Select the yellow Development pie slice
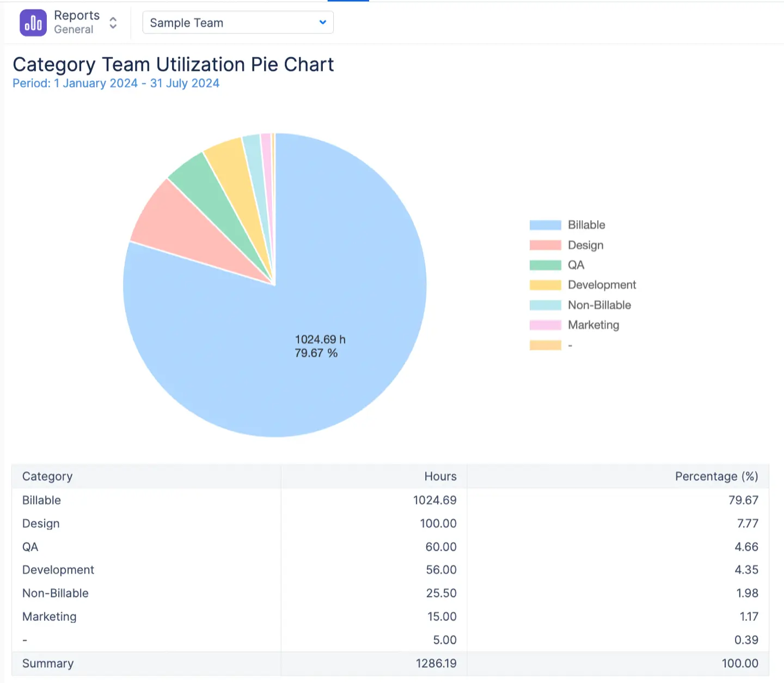The height and width of the screenshot is (683, 784). pyautogui.click(x=237, y=174)
